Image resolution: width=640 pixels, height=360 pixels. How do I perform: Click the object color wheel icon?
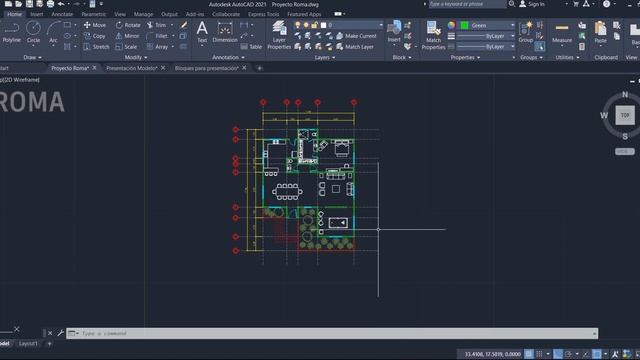pos(451,25)
